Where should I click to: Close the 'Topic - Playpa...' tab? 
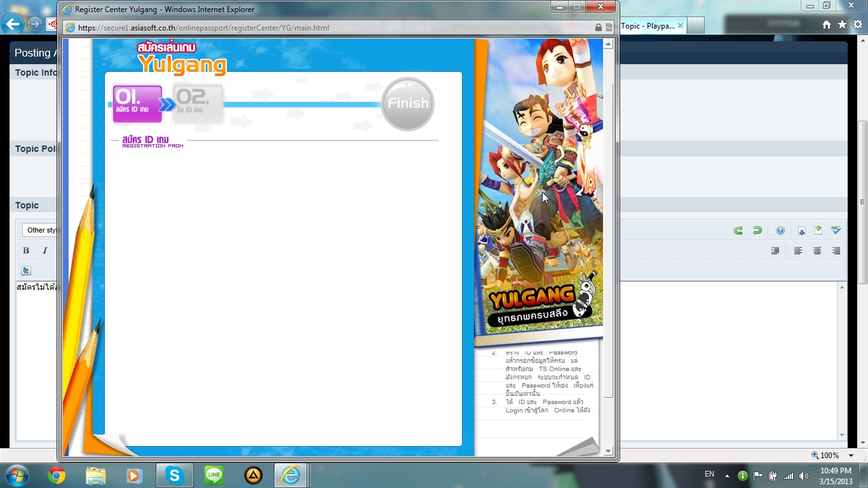[681, 26]
